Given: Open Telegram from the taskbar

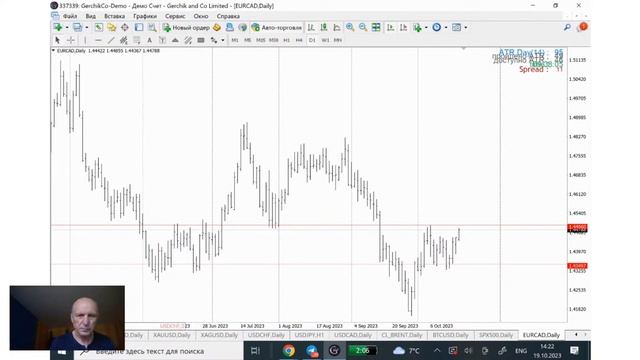Looking at the screenshot, I should pos(312,351).
